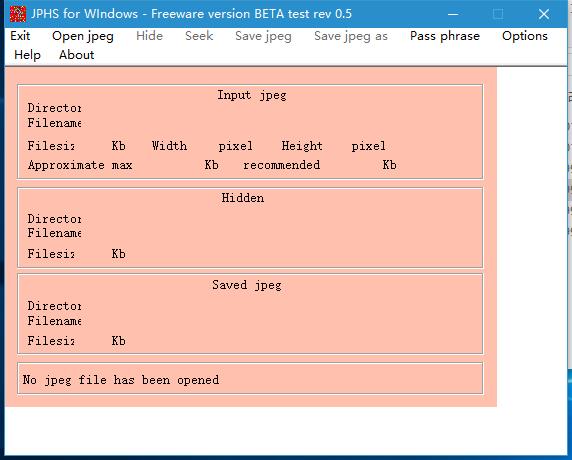
Task: Click the Saved jpeg panel heading
Action: (247, 285)
